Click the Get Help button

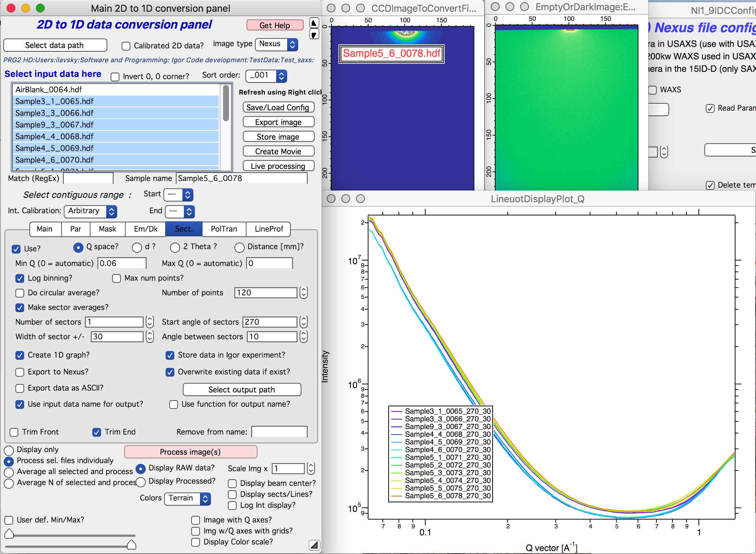(275, 25)
